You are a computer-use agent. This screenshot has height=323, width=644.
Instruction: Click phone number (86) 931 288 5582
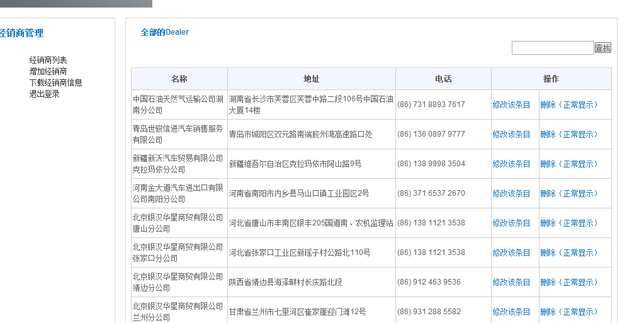429,312
